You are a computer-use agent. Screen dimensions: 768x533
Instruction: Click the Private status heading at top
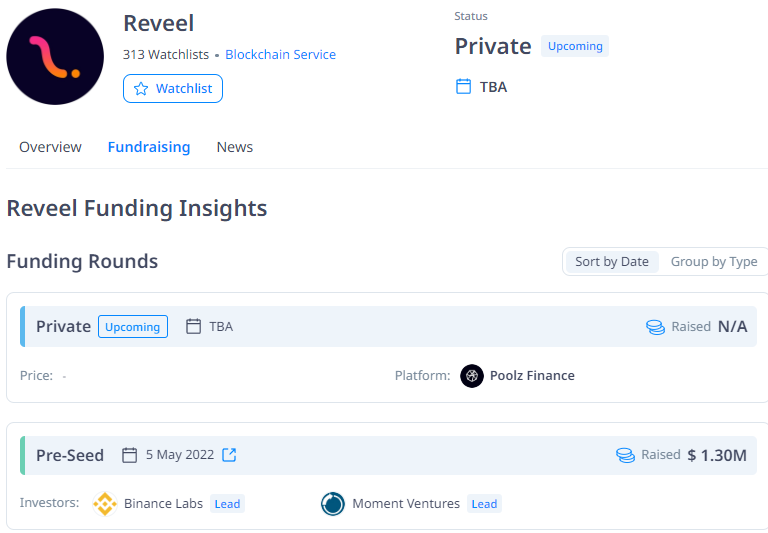point(493,47)
